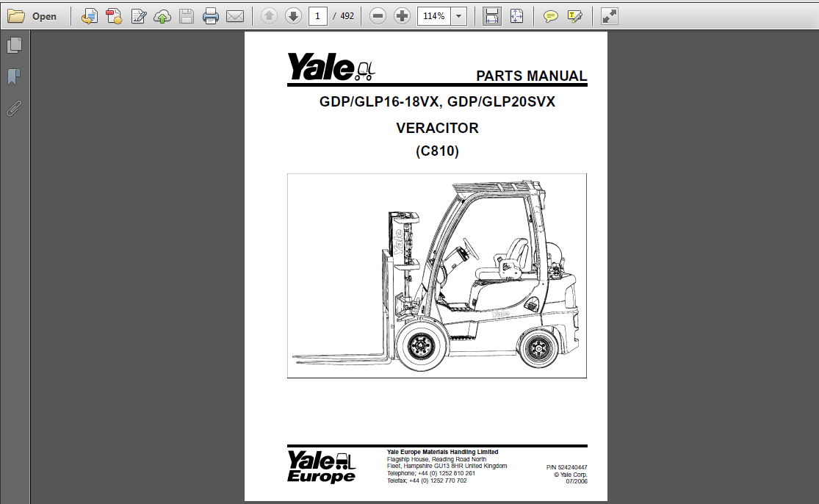This screenshot has width=819, height=504.
Task: Click the PARTS MANUAL heading text
Action: click(x=531, y=76)
